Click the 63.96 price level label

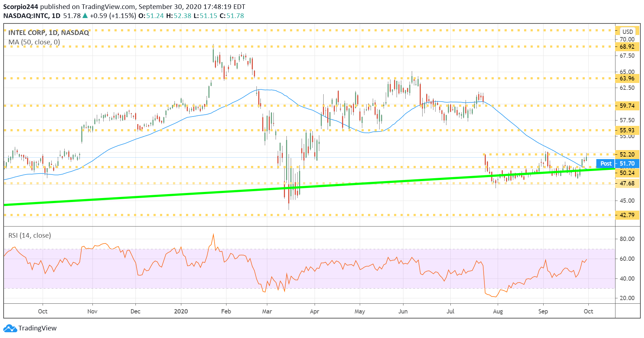click(627, 78)
